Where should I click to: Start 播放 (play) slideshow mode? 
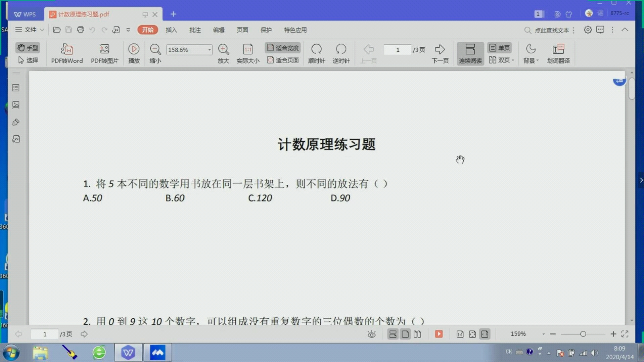coord(134,53)
